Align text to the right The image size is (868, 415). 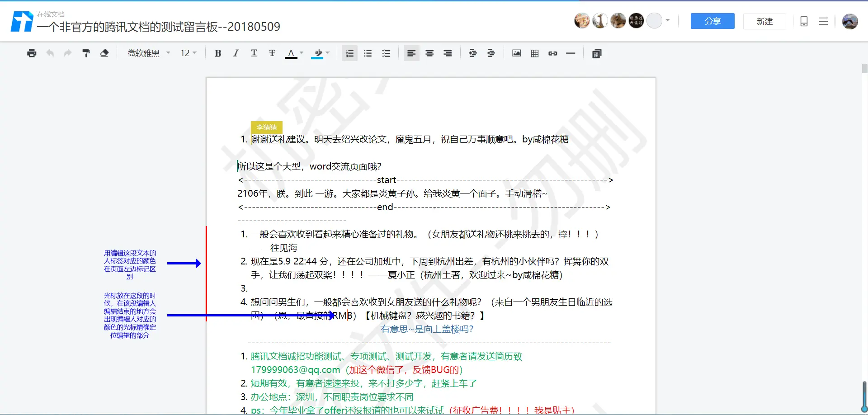448,53
